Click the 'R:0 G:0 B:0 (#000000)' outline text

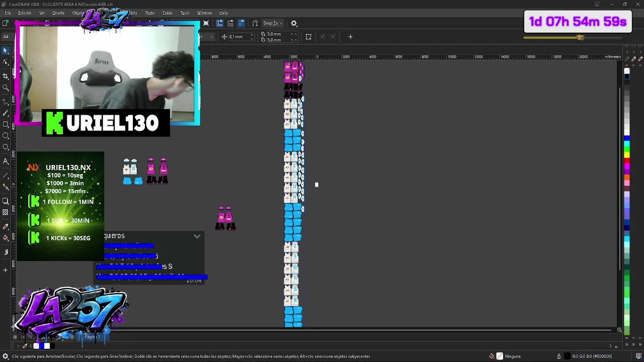coord(592,356)
